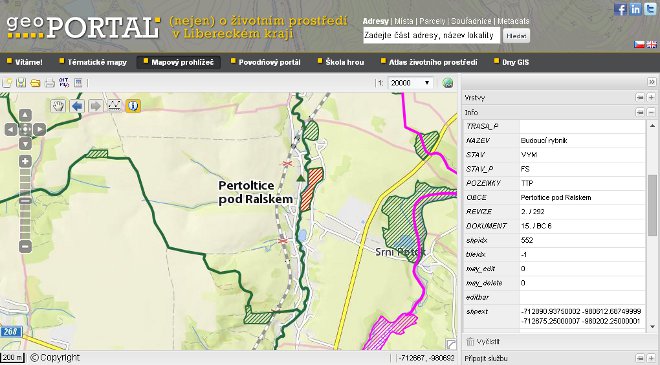The height and width of the screenshot is (365, 660).
Task: Activate the info identify tool
Action: 133,106
